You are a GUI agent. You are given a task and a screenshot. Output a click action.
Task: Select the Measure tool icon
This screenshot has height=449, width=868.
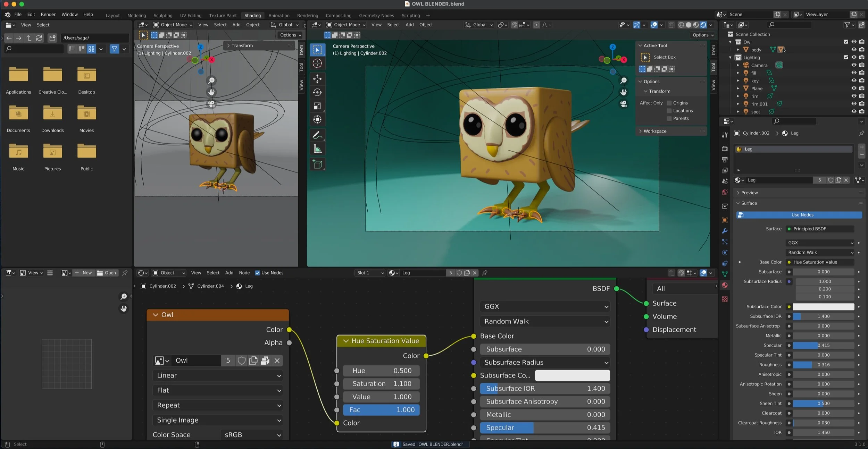pos(317,149)
